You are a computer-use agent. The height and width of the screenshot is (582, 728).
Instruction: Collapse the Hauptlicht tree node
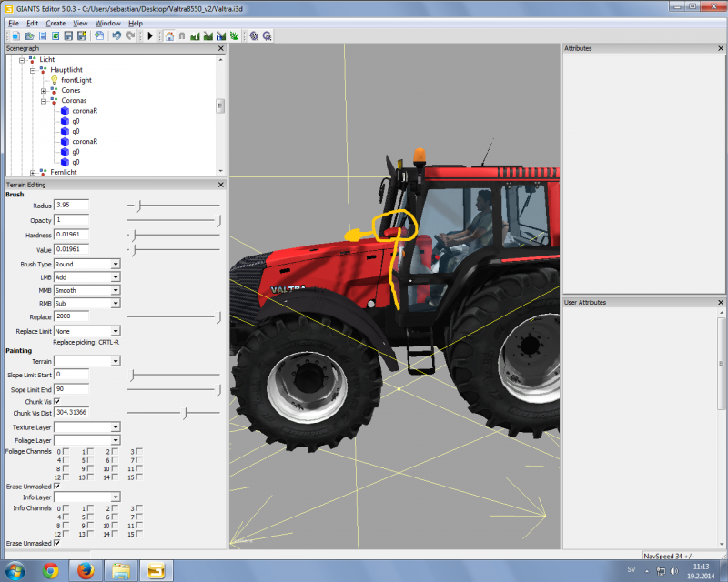33,71
